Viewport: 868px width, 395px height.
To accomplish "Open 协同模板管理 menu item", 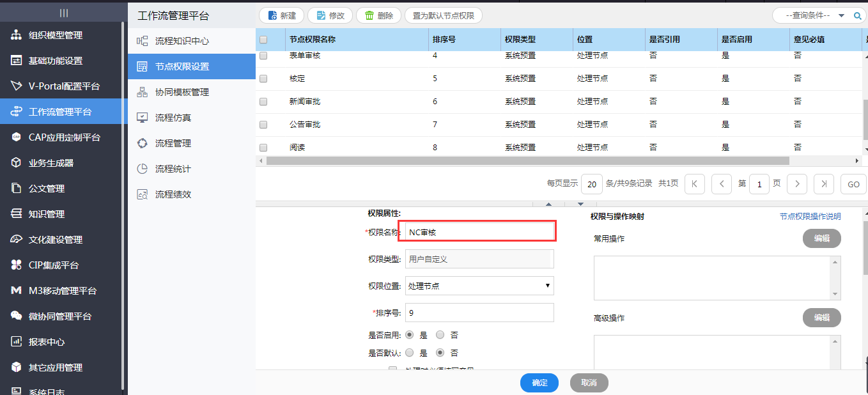I will coord(182,92).
